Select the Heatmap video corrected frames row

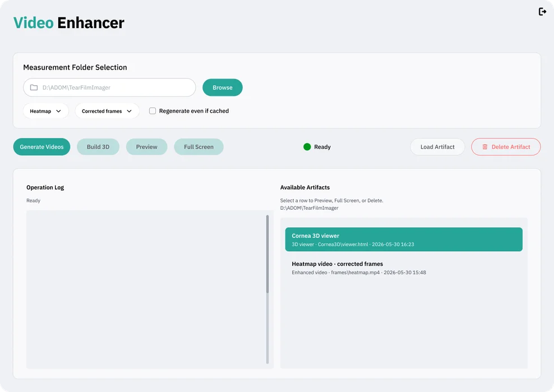tap(404, 268)
